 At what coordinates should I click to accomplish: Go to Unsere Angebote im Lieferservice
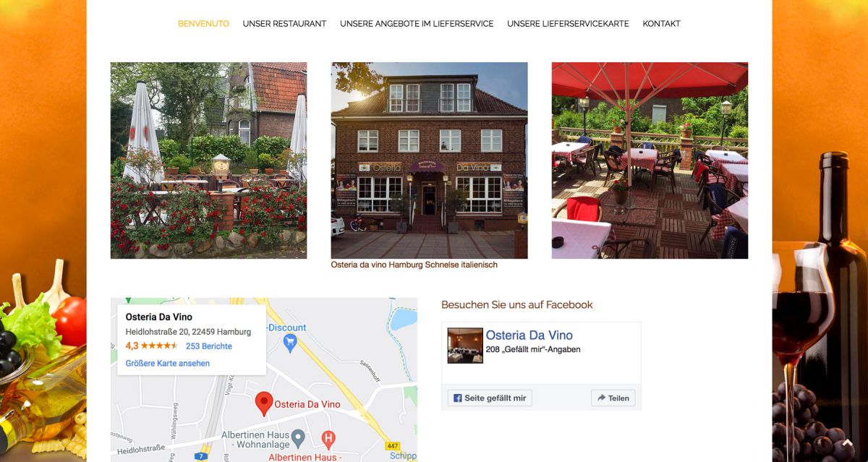pyautogui.click(x=417, y=24)
